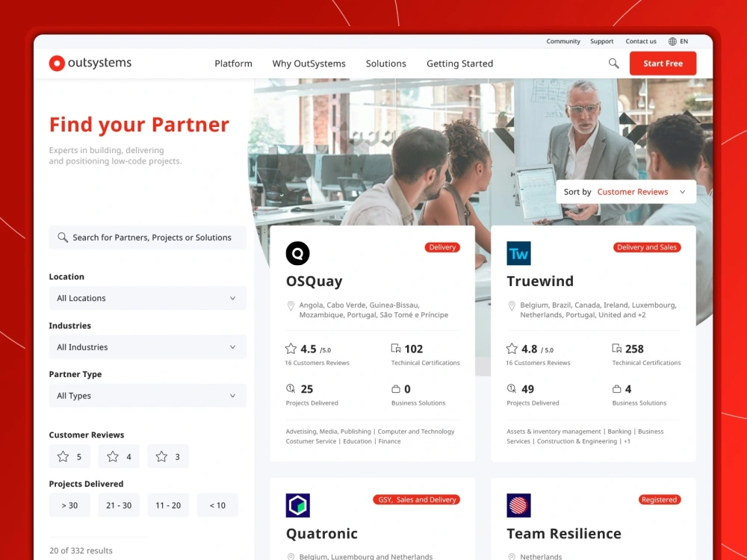The width and height of the screenshot is (747, 560).
Task: Click Truewind Delivery and Sales badge
Action: click(x=646, y=247)
